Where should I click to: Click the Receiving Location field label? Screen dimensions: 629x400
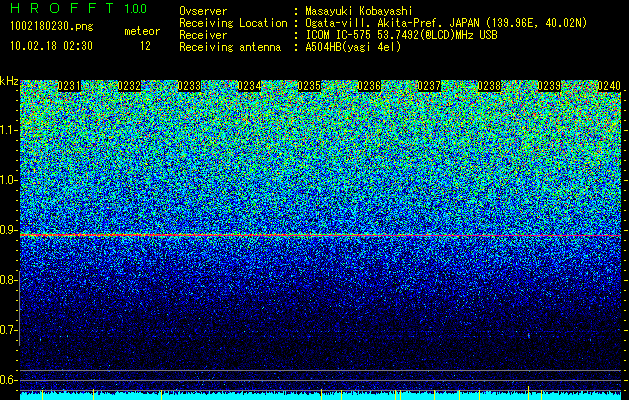coord(233,23)
